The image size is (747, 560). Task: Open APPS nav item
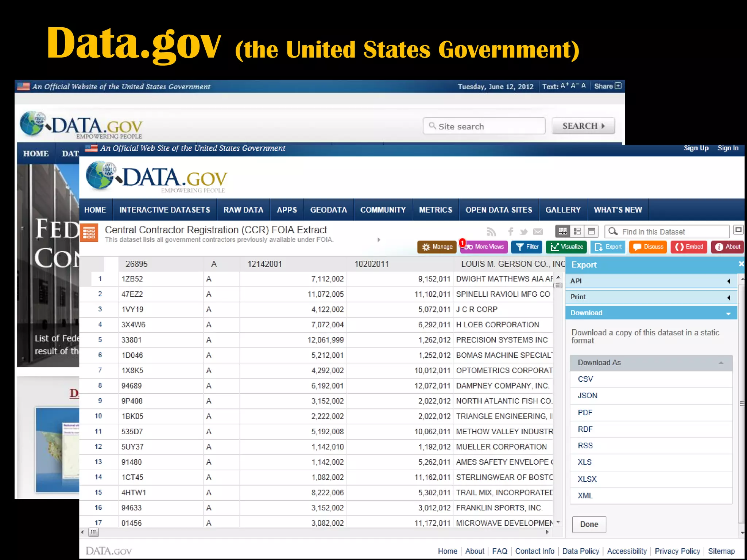coord(287,210)
